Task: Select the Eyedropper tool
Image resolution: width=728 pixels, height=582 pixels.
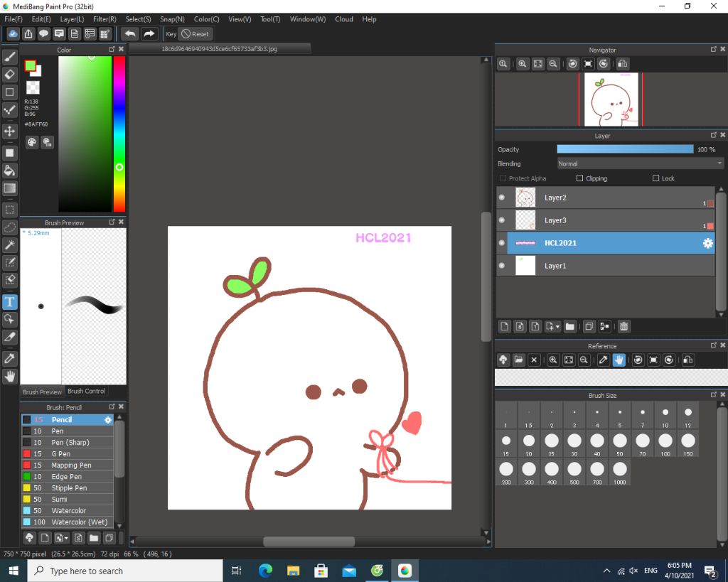Action: coord(10,359)
